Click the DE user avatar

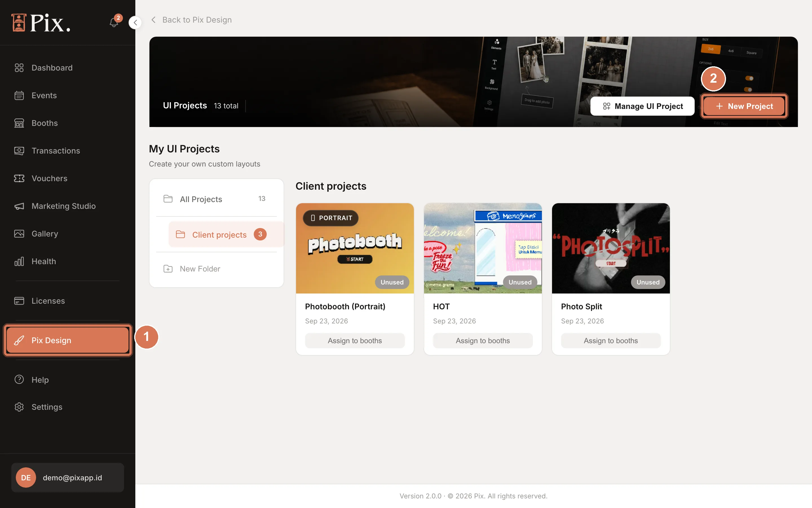[x=26, y=478]
